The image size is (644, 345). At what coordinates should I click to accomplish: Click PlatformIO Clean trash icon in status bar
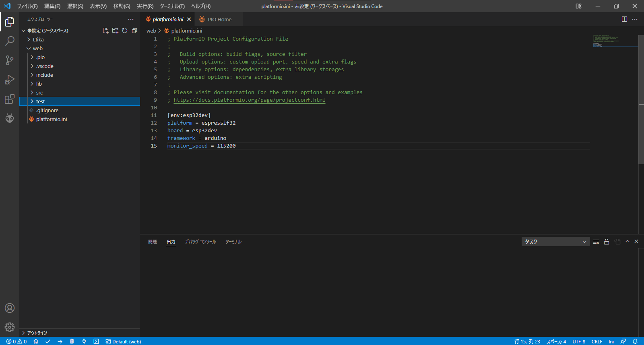coord(72,341)
